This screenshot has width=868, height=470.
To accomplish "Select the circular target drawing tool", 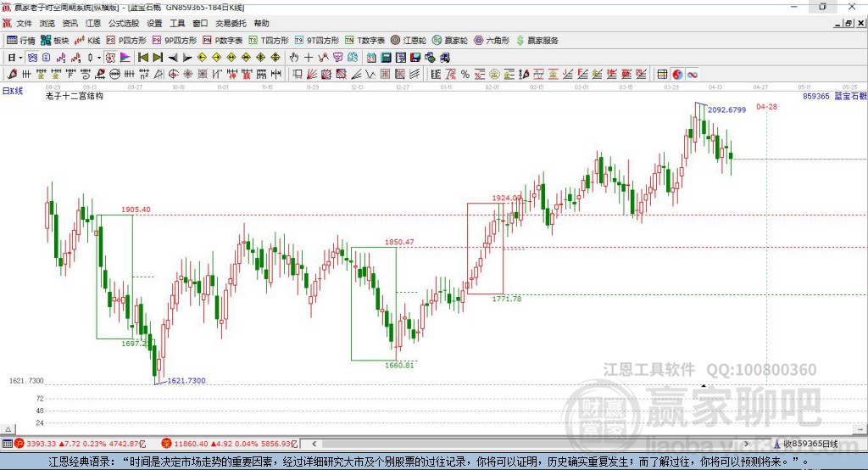I will tap(173, 75).
